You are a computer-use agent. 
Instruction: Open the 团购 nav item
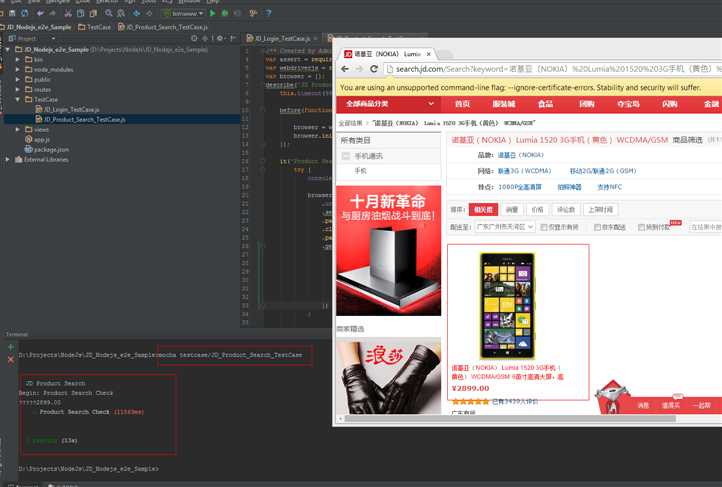coord(587,104)
